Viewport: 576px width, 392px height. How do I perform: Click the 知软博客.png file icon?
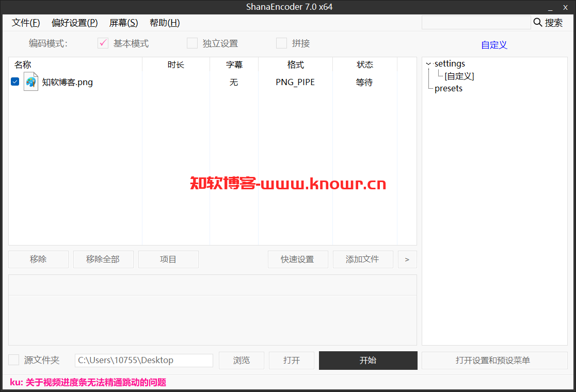click(x=31, y=81)
